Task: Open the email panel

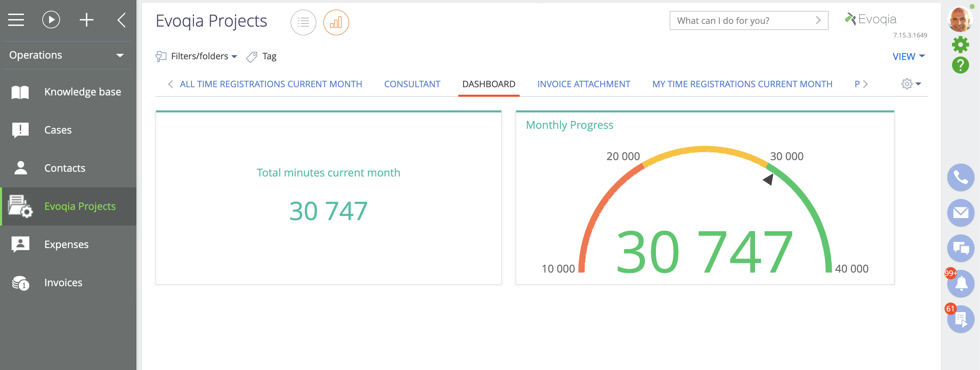Action: tap(960, 213)
